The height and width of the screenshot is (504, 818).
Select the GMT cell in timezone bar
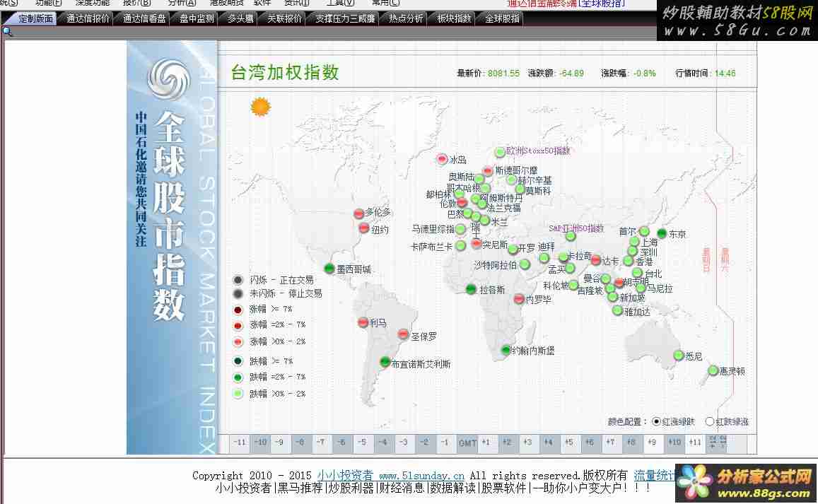click(467, 443)
